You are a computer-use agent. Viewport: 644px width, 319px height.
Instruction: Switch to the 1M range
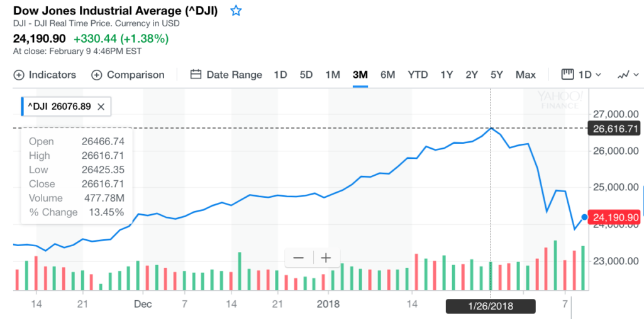click(333, 75)
